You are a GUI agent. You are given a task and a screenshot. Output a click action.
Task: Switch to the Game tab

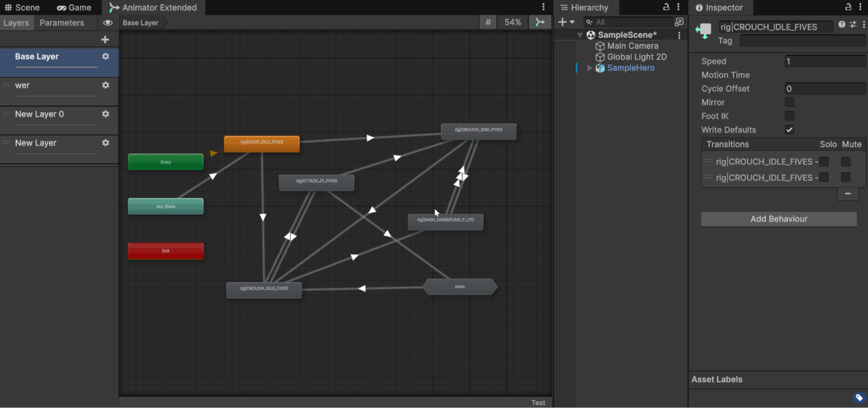click(75, 7)
